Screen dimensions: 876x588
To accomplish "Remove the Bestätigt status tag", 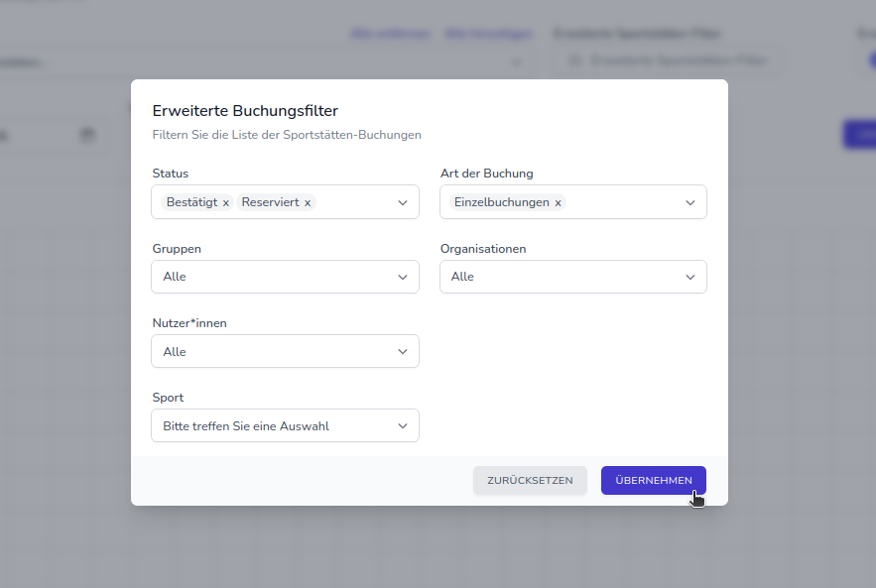I will click(226, 202).
